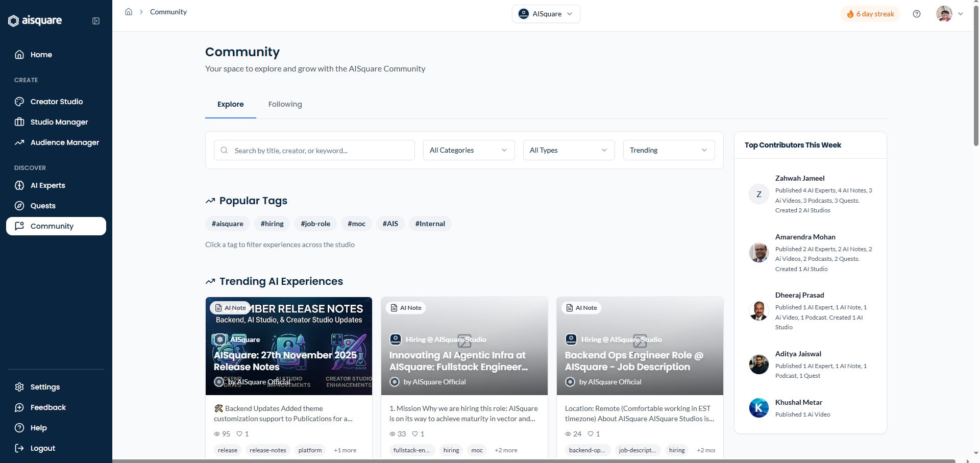The height and width of the screenshot is (463, 980).
Task: Like the Backend Ops Engineer card heart
Action: (x=591, y=434)
